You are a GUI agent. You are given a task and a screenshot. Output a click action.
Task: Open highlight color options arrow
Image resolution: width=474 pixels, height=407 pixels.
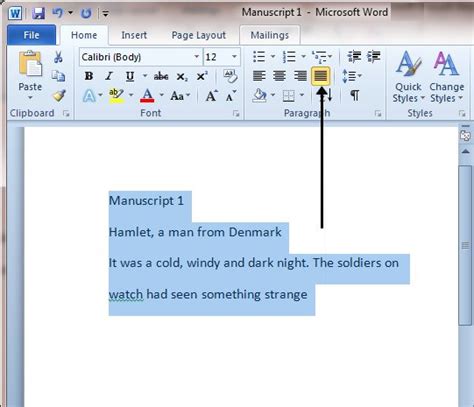131,95
